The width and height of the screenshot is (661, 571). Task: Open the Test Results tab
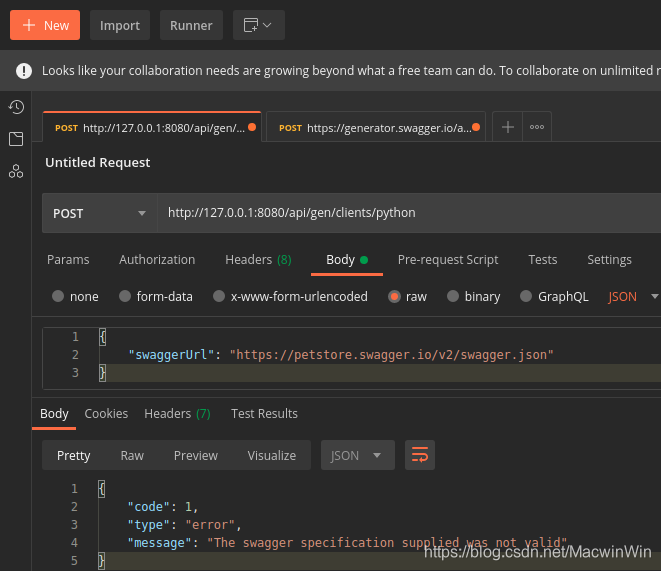(264, 414)
